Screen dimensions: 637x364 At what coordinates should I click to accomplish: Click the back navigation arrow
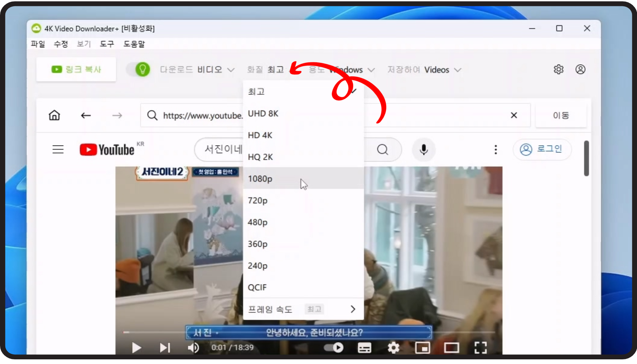click(86, 115)
